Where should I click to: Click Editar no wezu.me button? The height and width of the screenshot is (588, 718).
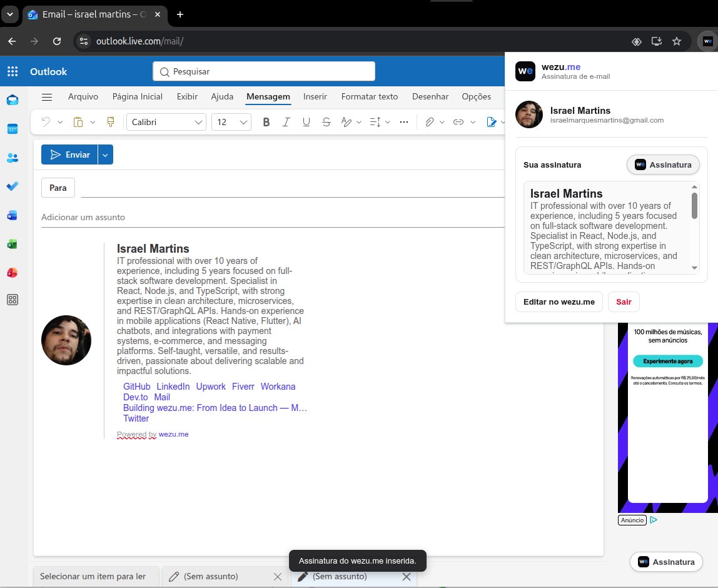(x=559, y=302)
